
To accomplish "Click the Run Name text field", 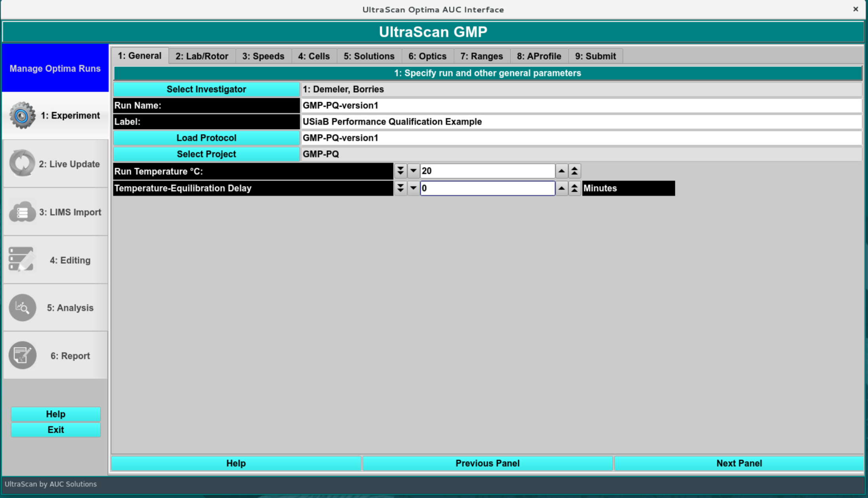I will (580, 106).
